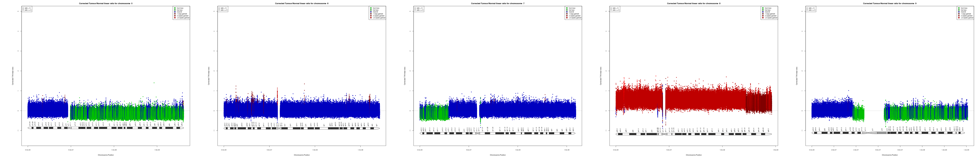Click the 'ratio < 5' label in chromosome 5 legend
This screenshot has width=980, height=157.
(x=27, y=8)
